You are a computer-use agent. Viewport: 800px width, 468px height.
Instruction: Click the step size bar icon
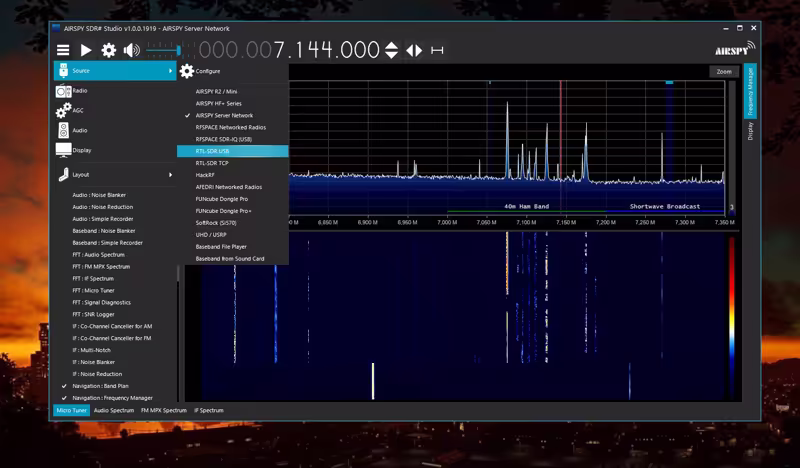coord(437,50)
